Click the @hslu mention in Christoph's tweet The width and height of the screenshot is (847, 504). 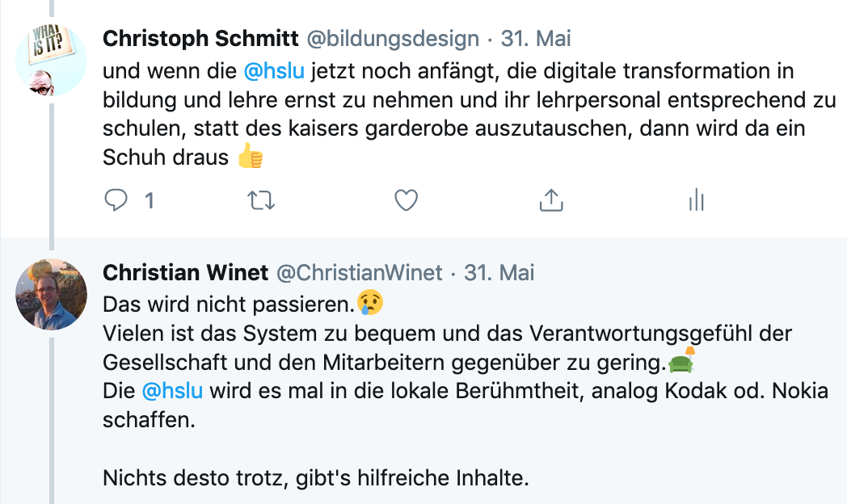coord(273,71)
